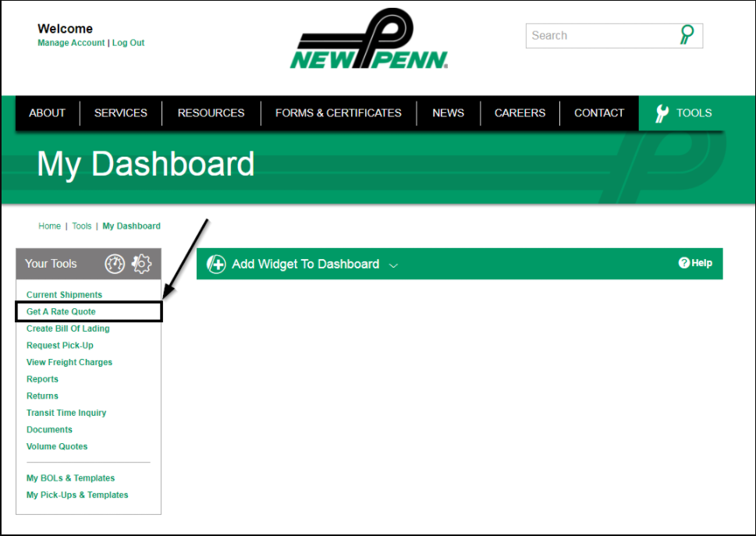Image resolution: width=756 pixels, height=536 pixels.
Task: Click the wrench Tools icon
Action: tap(662, 113)
